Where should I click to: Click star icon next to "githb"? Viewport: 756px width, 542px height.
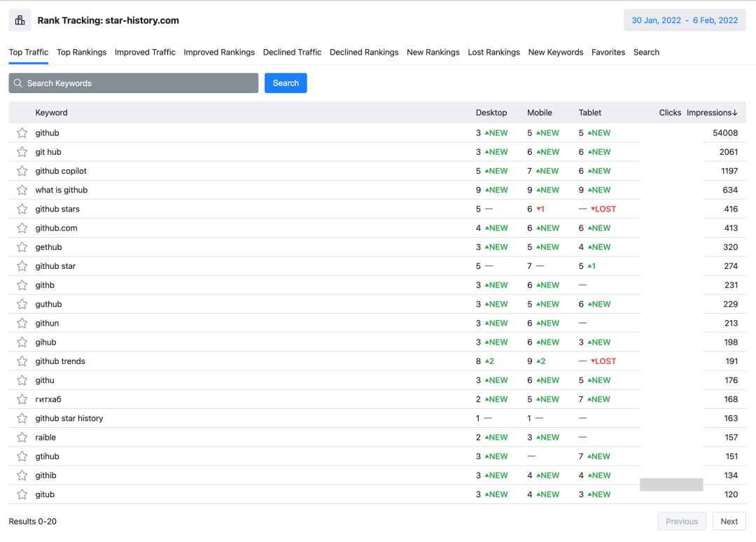coord(22,286)
